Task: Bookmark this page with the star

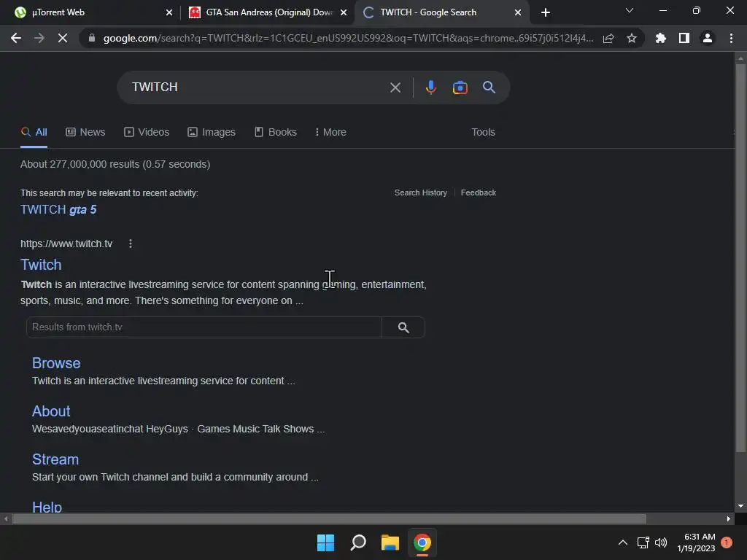Action: point(632,38)
